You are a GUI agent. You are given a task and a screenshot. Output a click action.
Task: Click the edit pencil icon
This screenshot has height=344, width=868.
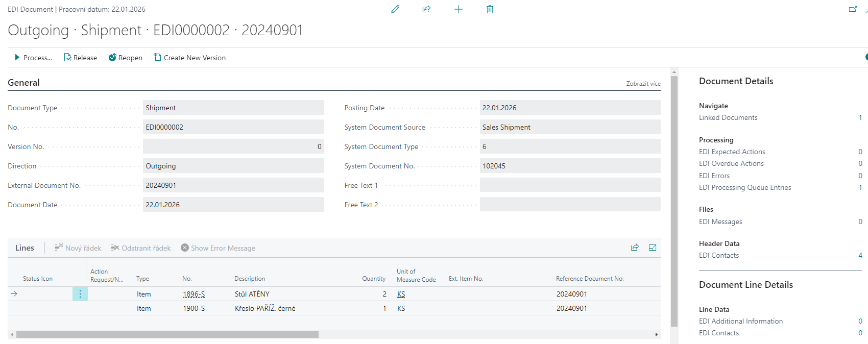click(x=395, y=9)
